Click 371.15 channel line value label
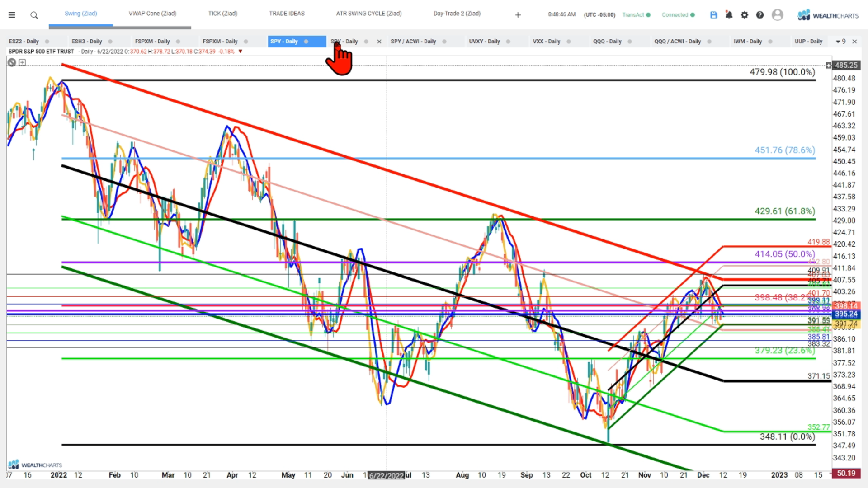Screen dimensions: 868x488 [819, 376]
